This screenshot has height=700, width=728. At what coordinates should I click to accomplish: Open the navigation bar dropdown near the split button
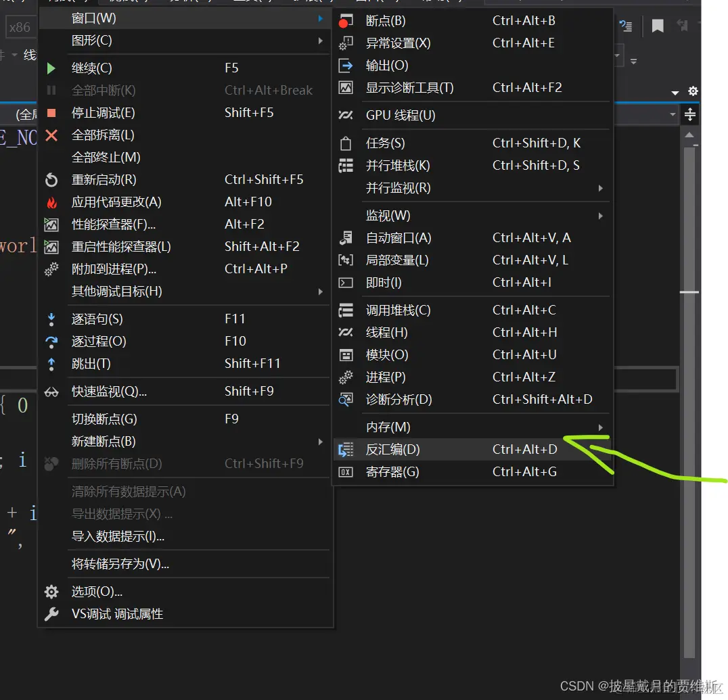click(x=673, y=114)
